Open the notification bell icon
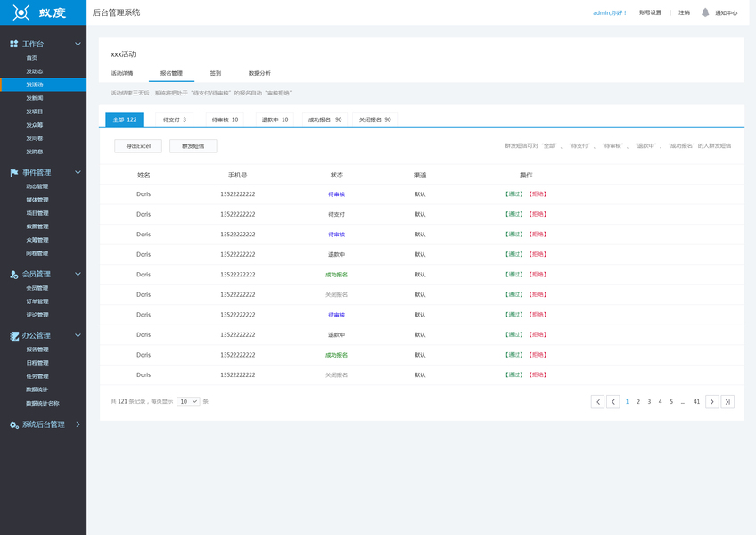756x535 pixels. (705, 12)
